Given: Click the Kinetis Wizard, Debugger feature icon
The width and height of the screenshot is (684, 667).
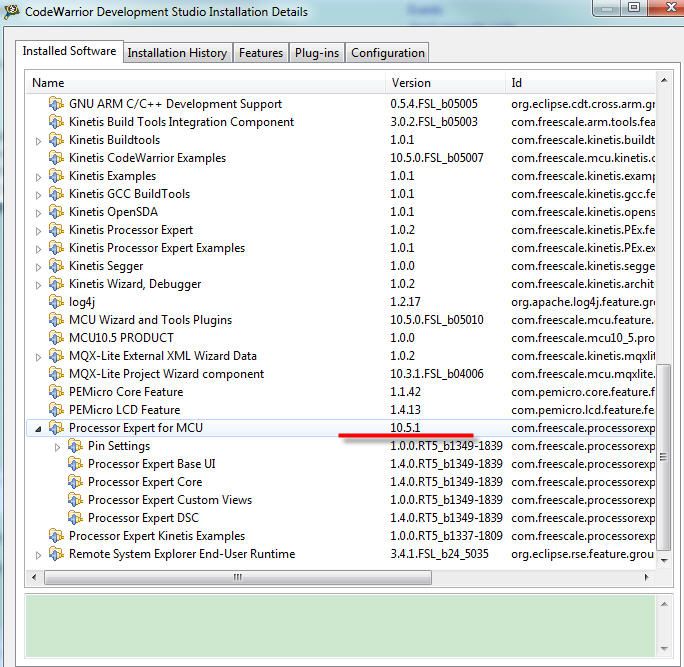Looking at the screenshot, I should [x=56, y=284].
